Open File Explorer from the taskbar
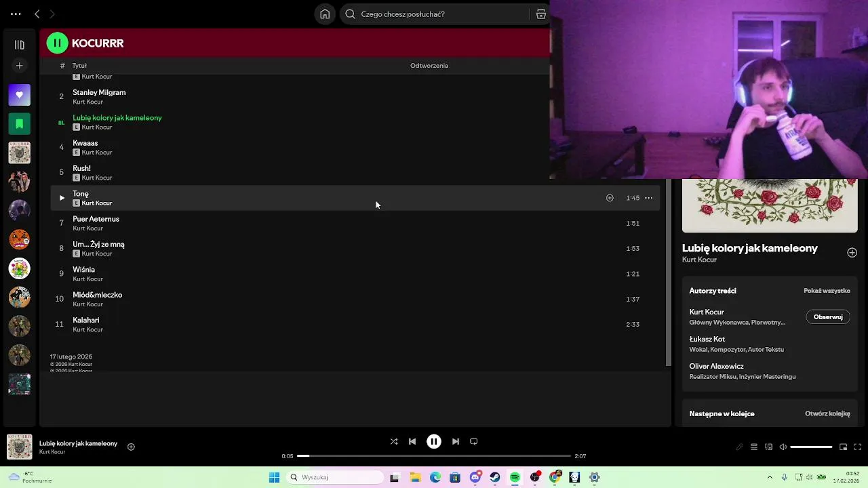Image resolution: width=868 pixels, height=488 pixels. pyautogui.click(x=415, y=477)
